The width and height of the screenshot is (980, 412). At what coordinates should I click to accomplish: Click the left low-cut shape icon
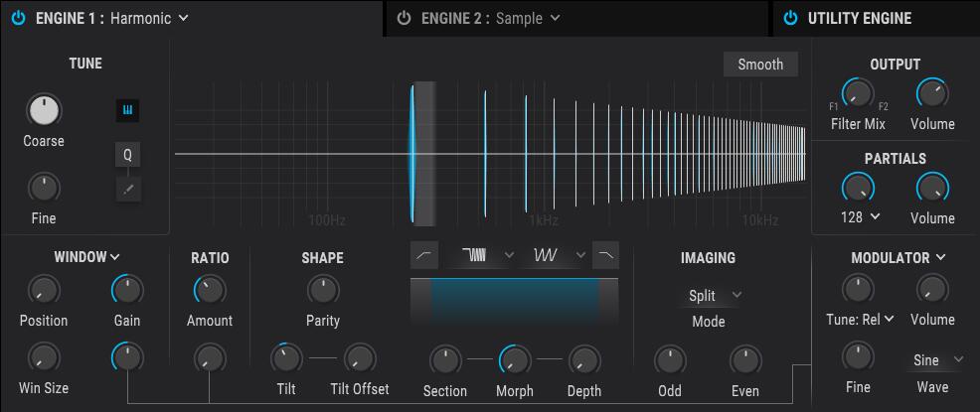pos(424,255)
